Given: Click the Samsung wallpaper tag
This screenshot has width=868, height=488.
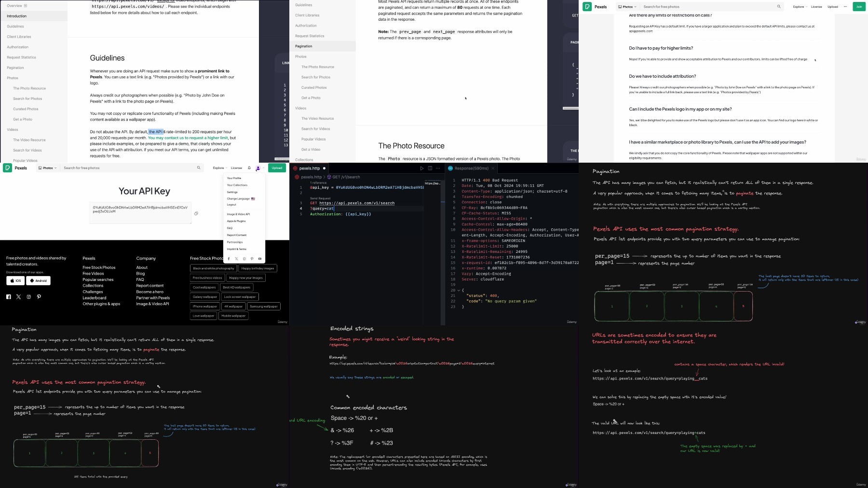Looking at the screenshot, I should [264, 307].
